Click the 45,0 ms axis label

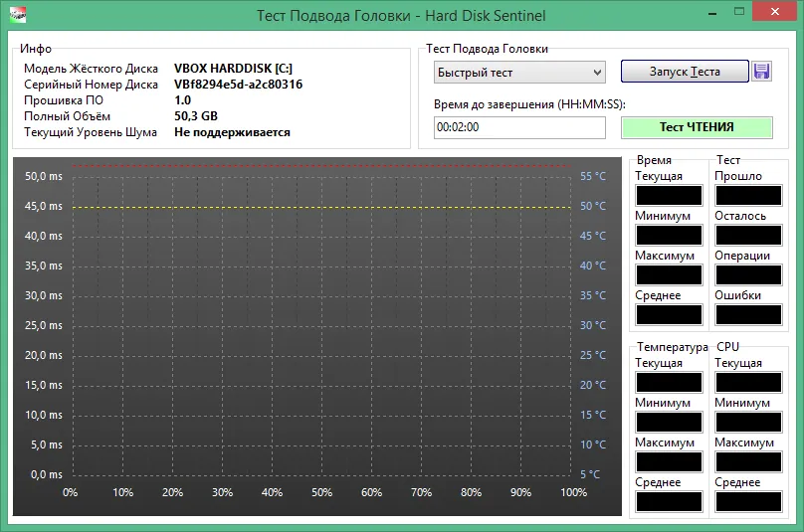44,206
